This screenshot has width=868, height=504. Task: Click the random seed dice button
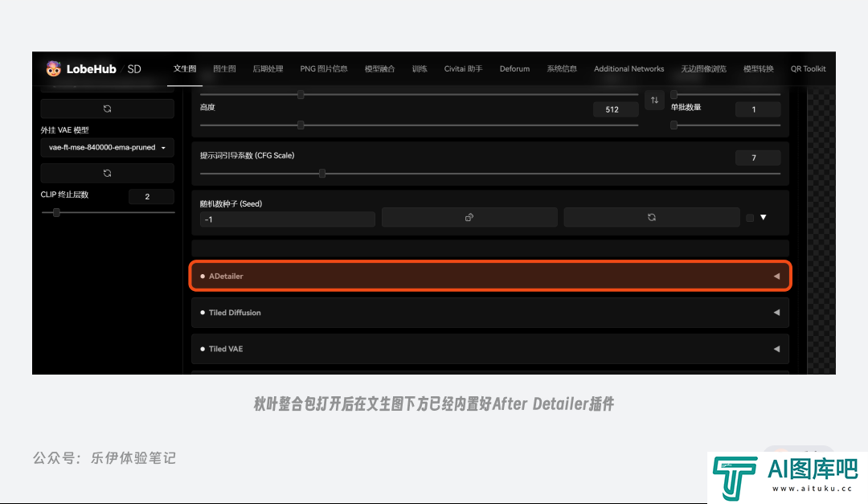[469, 217]
